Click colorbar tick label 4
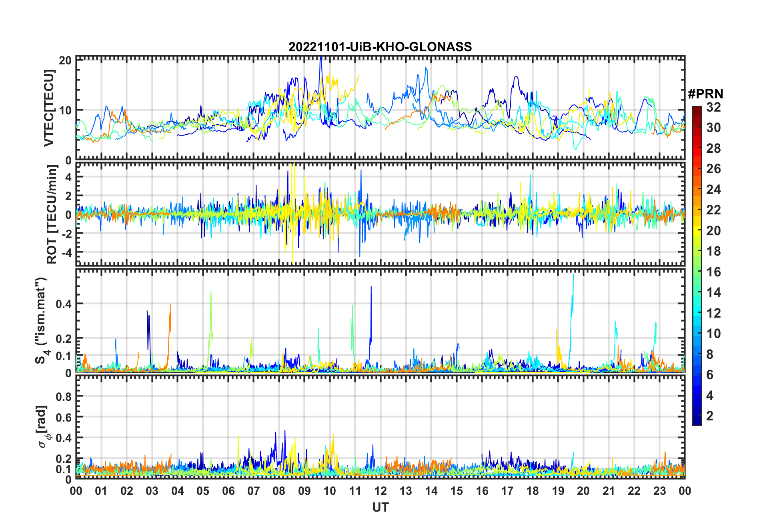The image size is (761, 532). (710, 396)
